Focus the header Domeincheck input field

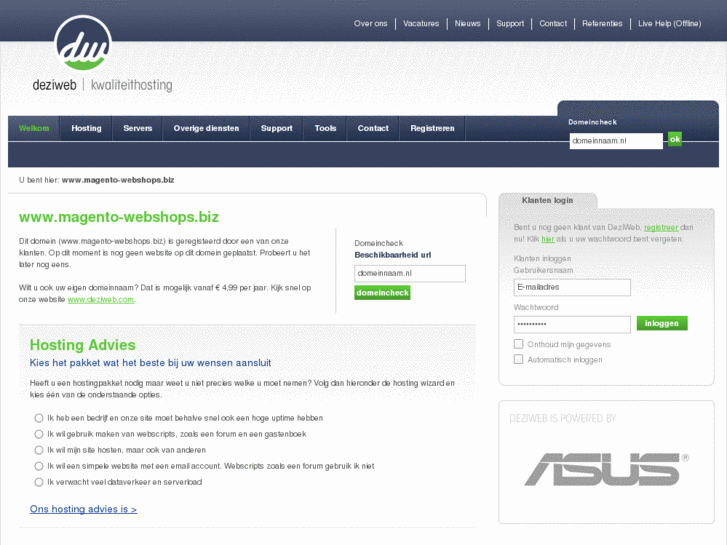tap(616, 141)
